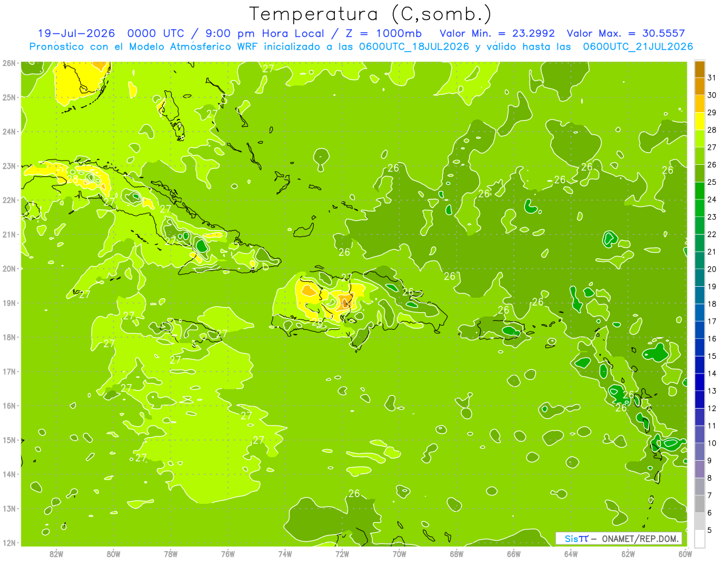This screenshot has width=728, height=562.
Task: Open the "SisΠ – ONAMET/REP.DOM." credit label
Action: 619,538
